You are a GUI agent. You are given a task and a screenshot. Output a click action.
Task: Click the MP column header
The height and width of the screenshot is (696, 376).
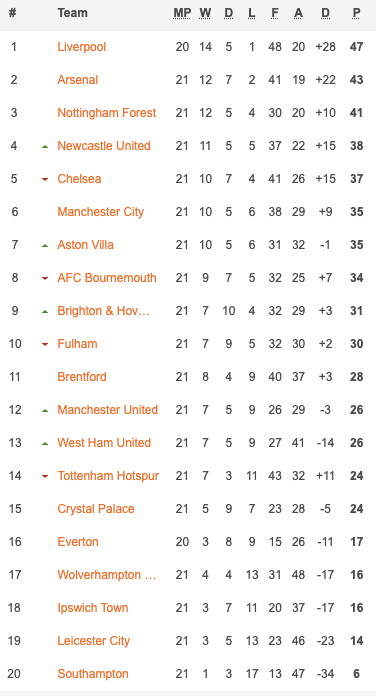coord(182,13)
